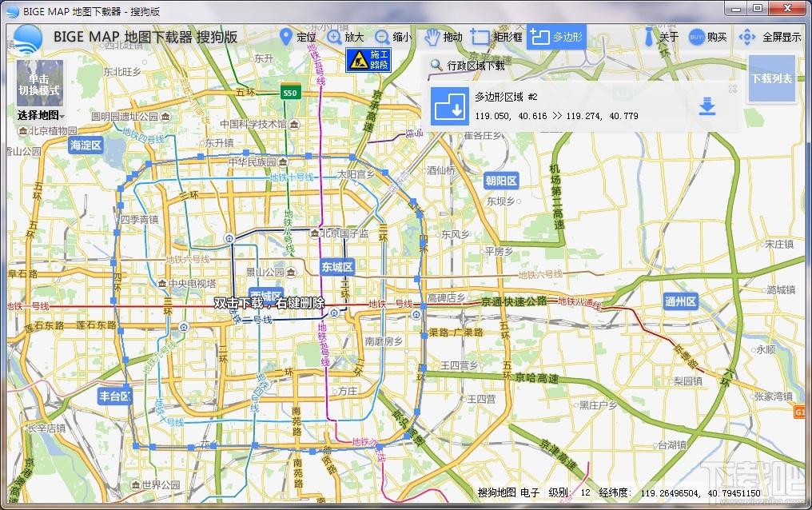Click the polygon region #2 download icon
Screen dimensions: 812x510
449,106
